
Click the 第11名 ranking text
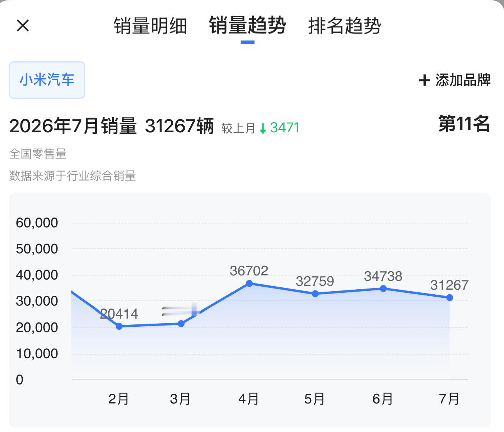coord(464,124)
